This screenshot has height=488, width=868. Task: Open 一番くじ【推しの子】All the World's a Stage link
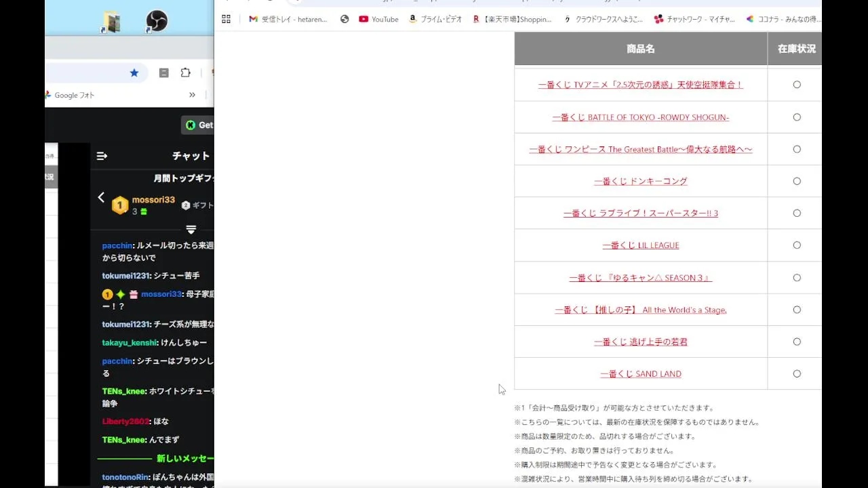point(641,310)
